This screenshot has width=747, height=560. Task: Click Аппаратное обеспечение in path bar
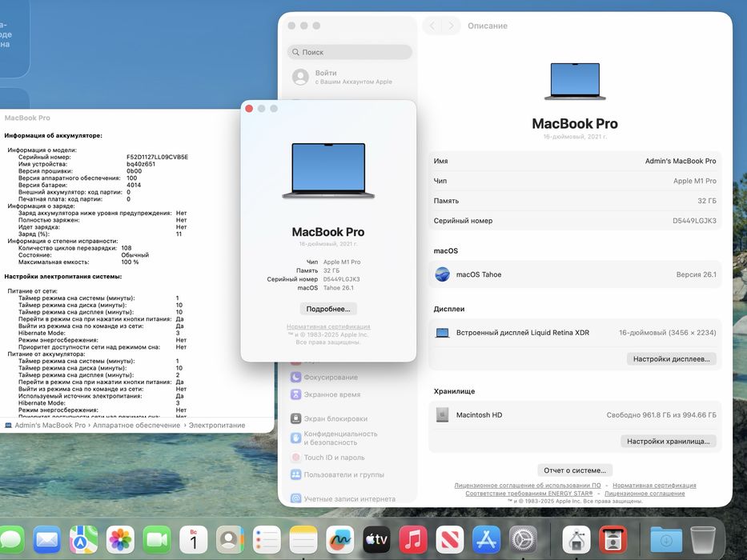pyautogui.click(x=136, y=426)
